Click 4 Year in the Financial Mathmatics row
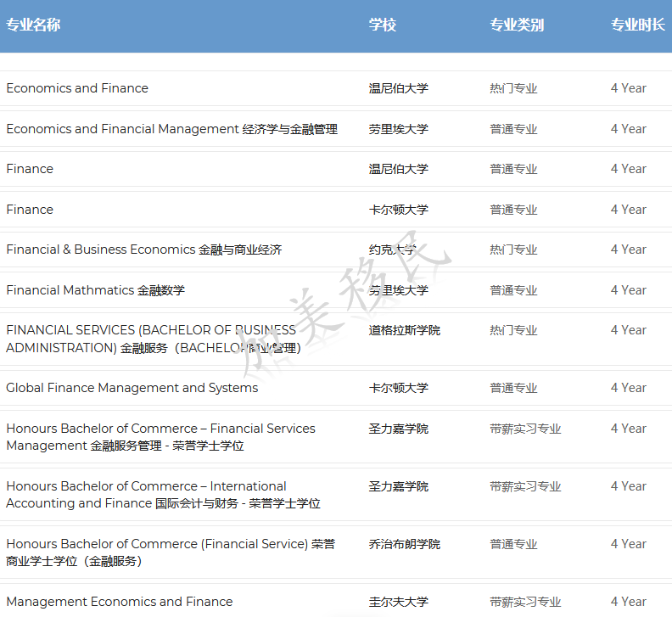This screenshot has width=672, height=617. pos(628,290)
